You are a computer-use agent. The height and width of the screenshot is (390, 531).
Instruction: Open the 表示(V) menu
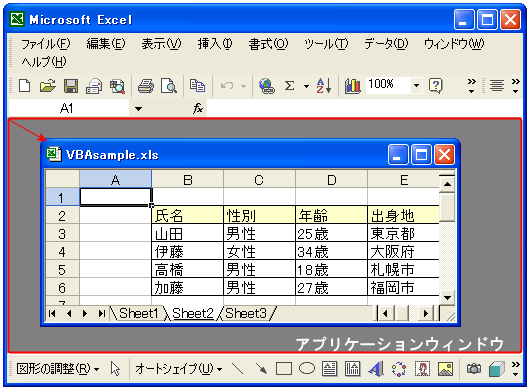(x=162, y=44)
